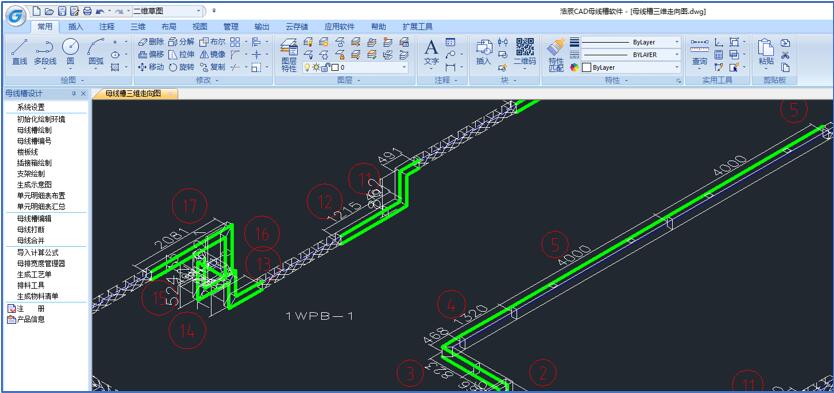Screen dimensions: 834x393
Task: Click 生成物料清单 in the side panel
Action: 38,296
